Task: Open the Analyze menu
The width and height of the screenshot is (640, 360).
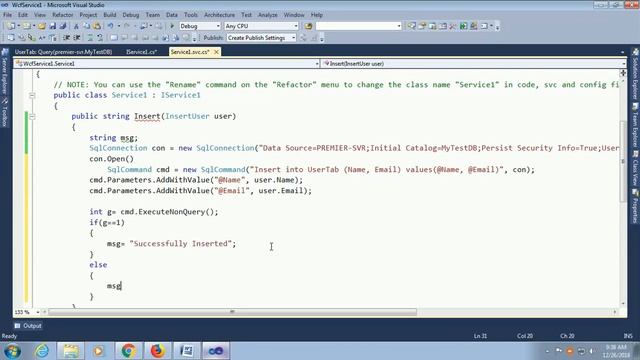Action: [x=268, y=15]
